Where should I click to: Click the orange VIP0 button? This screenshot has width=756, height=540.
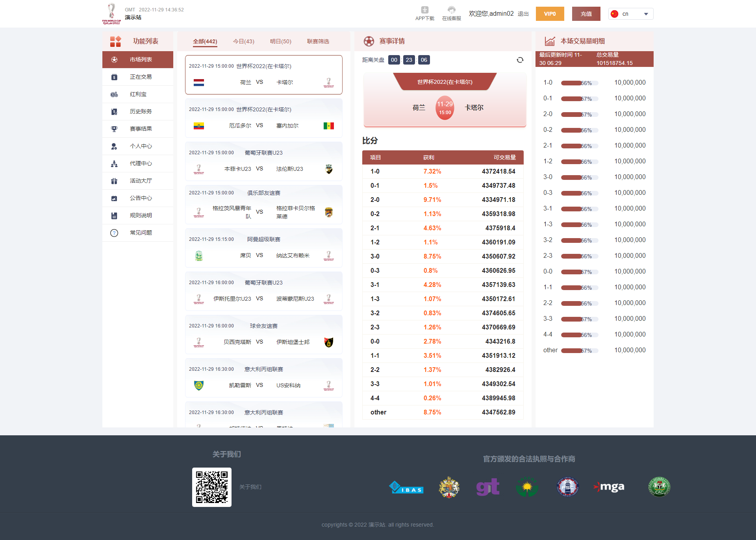coord(550,14)
